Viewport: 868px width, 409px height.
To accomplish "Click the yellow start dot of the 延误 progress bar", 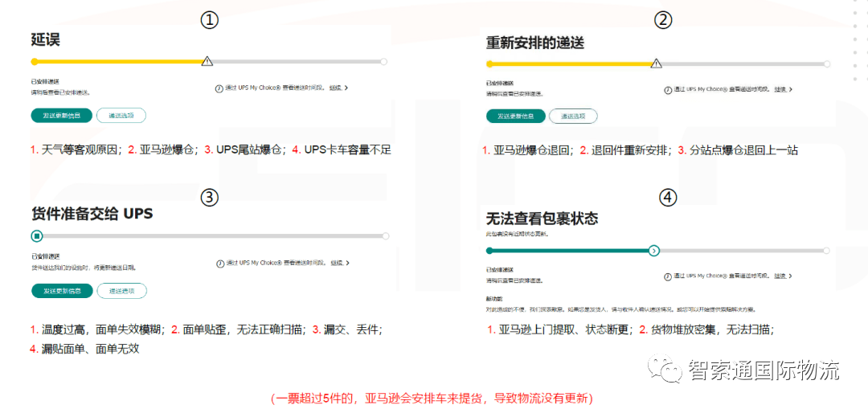I will point(35,61).
